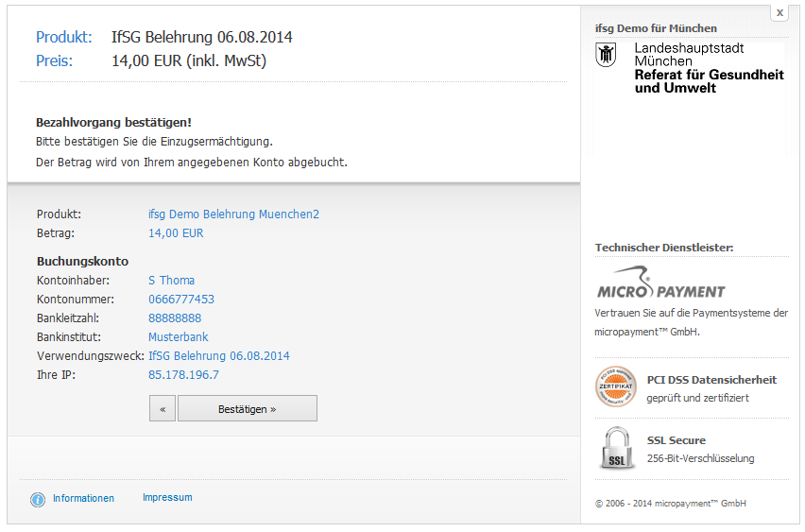
Task: Close the payment dialog with x
Action: click(779, 13)
